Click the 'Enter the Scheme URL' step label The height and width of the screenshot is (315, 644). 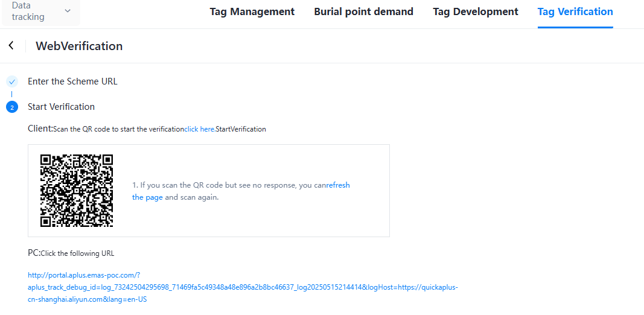[72, 81]
